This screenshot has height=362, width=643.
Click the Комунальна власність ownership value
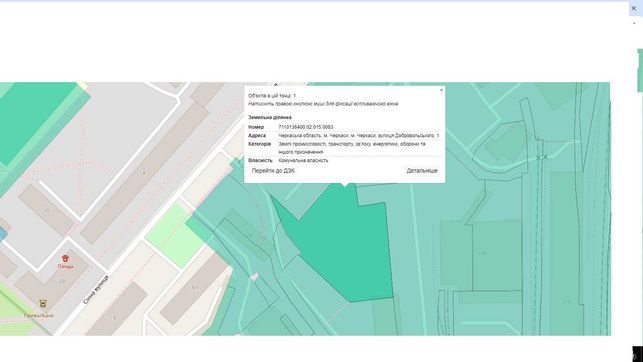tap(303, 160)
